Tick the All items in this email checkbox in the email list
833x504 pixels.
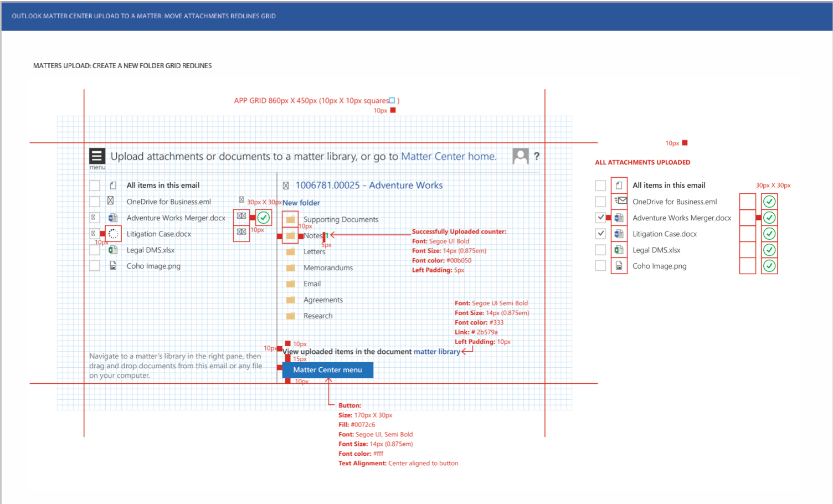point(95,186)
